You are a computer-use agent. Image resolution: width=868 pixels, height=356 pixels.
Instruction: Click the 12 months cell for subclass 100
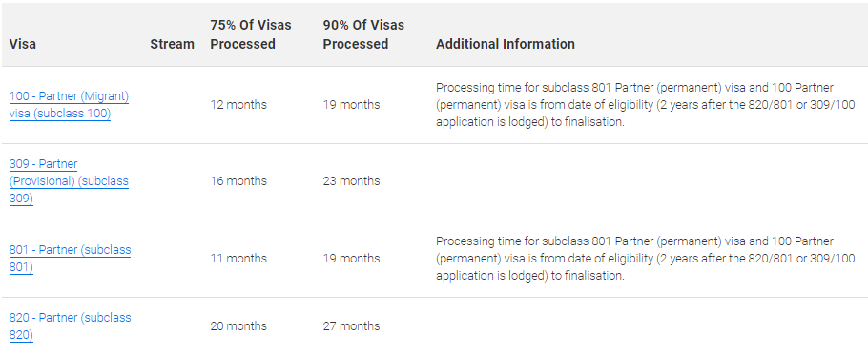pyautogui.click(x=238, y=105)
